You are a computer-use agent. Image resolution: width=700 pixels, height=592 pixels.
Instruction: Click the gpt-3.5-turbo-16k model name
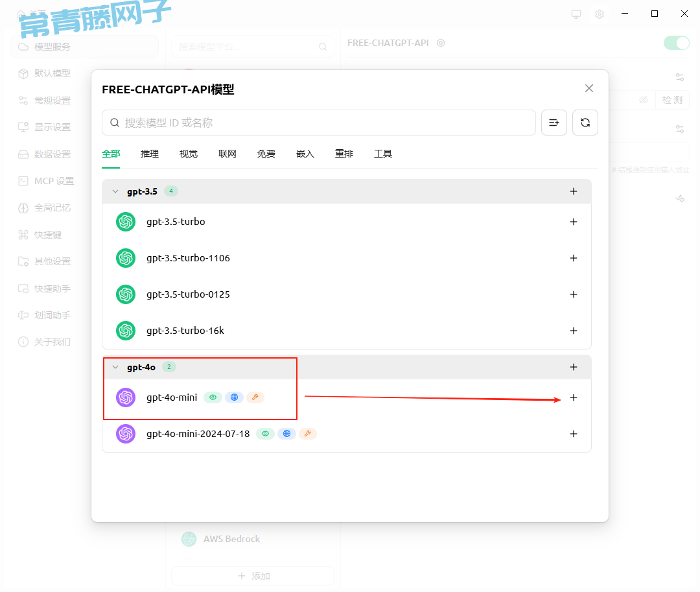(x=185, y=331)
